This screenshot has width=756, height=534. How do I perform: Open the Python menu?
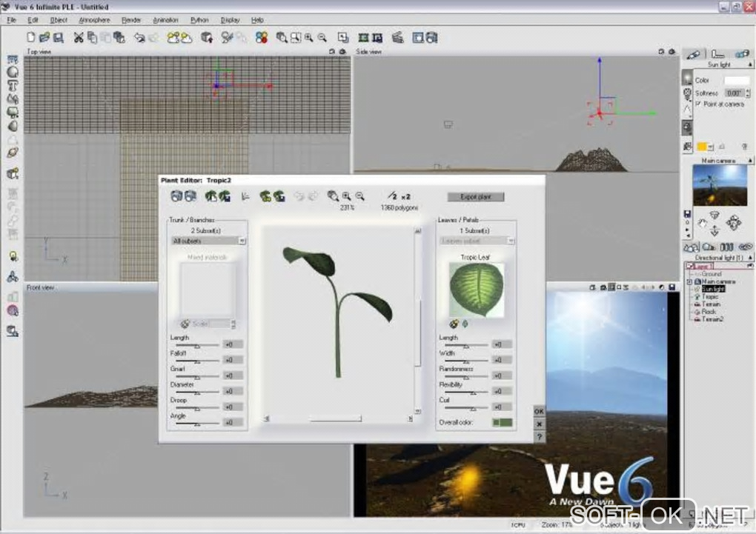[199, 20]
